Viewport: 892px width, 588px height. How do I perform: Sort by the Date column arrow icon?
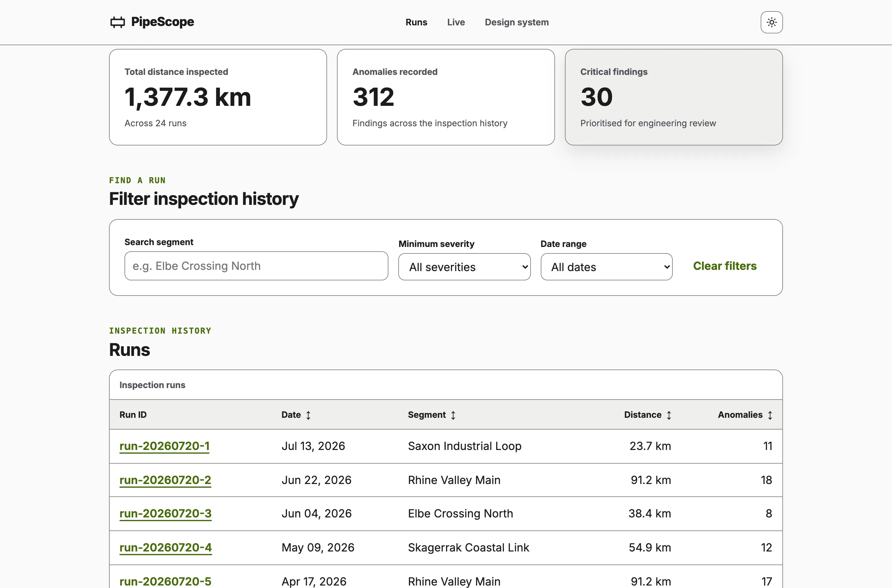coord(308,415)
